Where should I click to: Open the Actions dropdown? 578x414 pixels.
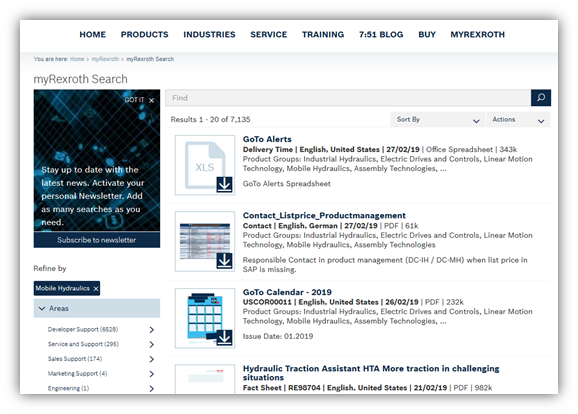click(518, 119)
